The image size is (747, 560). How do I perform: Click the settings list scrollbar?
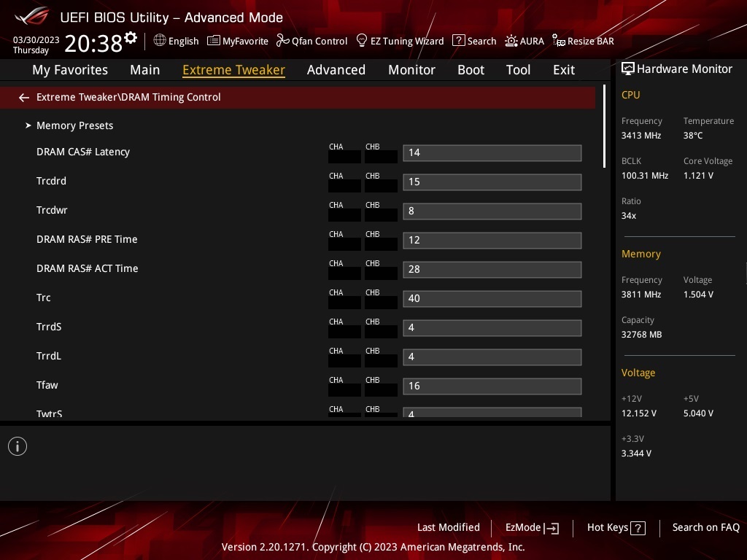[x=604, y=126]
